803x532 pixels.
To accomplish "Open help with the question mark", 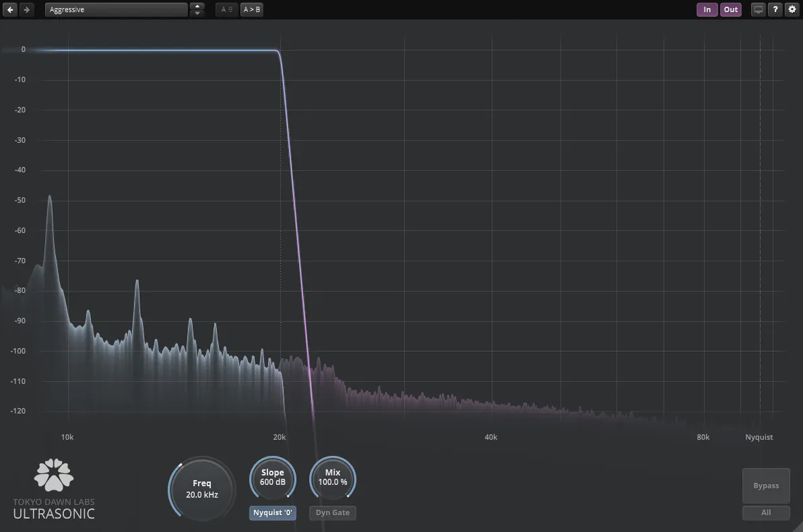I will 775,9.
